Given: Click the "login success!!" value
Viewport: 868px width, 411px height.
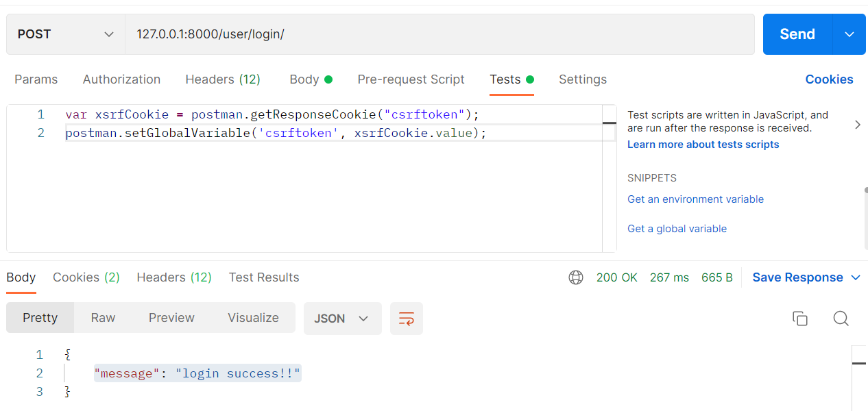Looking at the screenshot, I should click(x=238, y=373).
